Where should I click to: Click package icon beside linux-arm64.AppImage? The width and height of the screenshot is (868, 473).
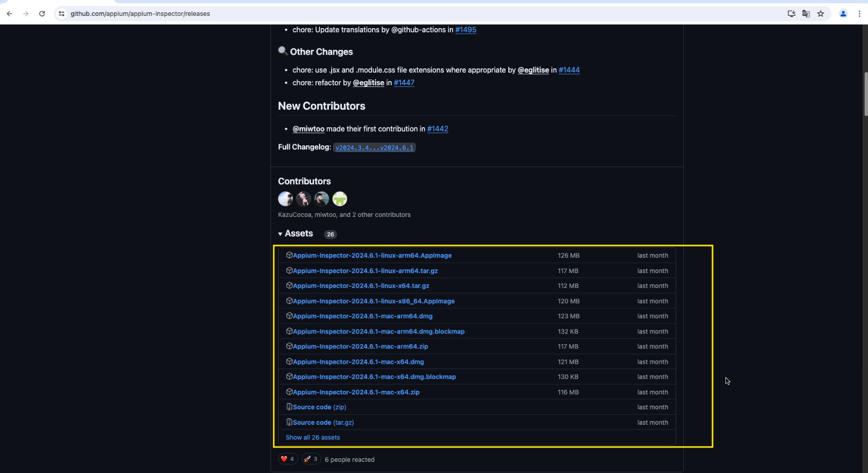pyautogui.click(x=289, y=255)
